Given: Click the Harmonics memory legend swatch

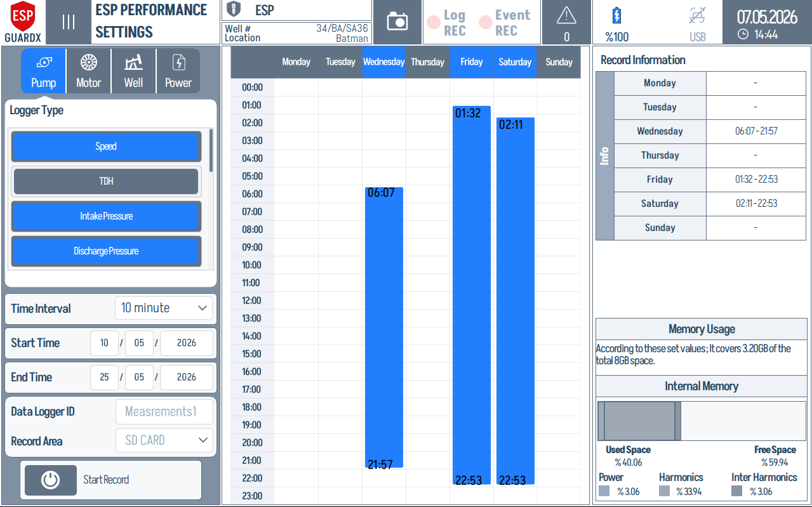Looking at the screenshot, I should coord(664,491).
